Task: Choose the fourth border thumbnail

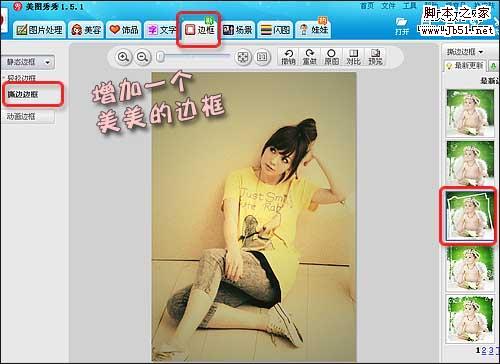Action: click(470, 268)
